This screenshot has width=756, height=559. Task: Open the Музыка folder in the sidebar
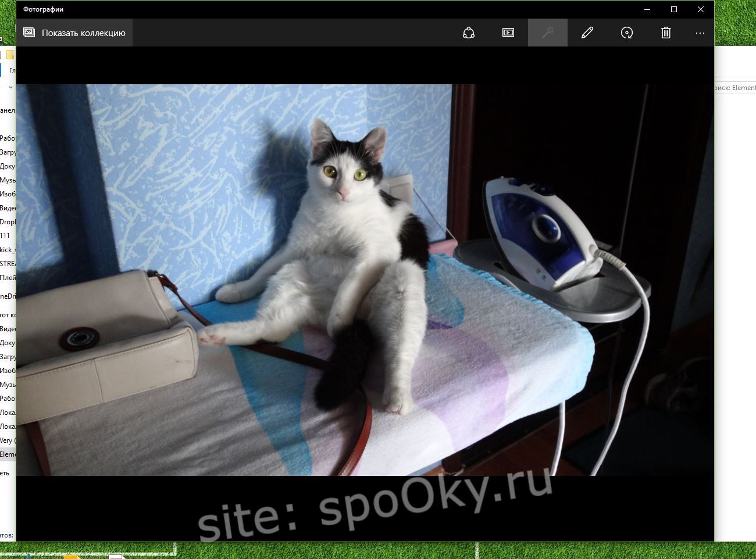pyautogui.click(x=8, y=180)
